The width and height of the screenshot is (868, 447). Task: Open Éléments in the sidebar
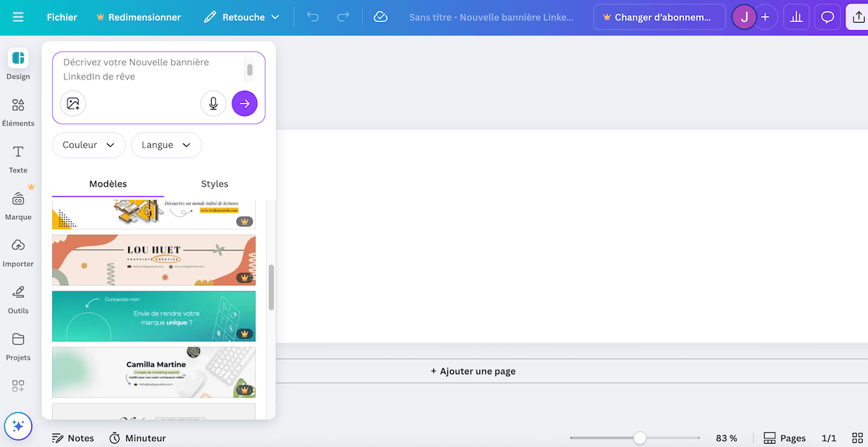(x=18, y=112)
